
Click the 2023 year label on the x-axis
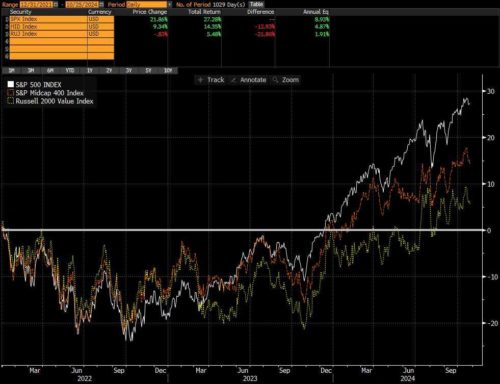(x=250, y=379)
